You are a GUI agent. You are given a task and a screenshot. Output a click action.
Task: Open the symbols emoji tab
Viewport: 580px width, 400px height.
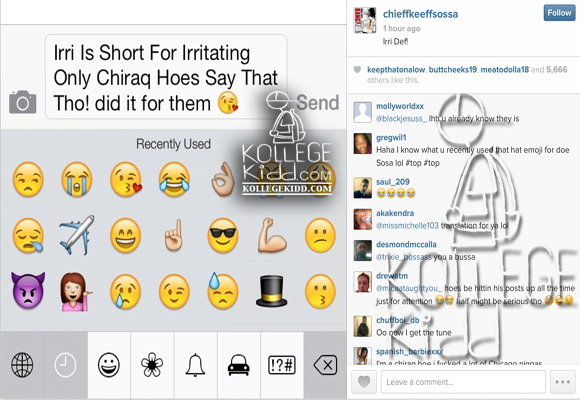point(282,365)
